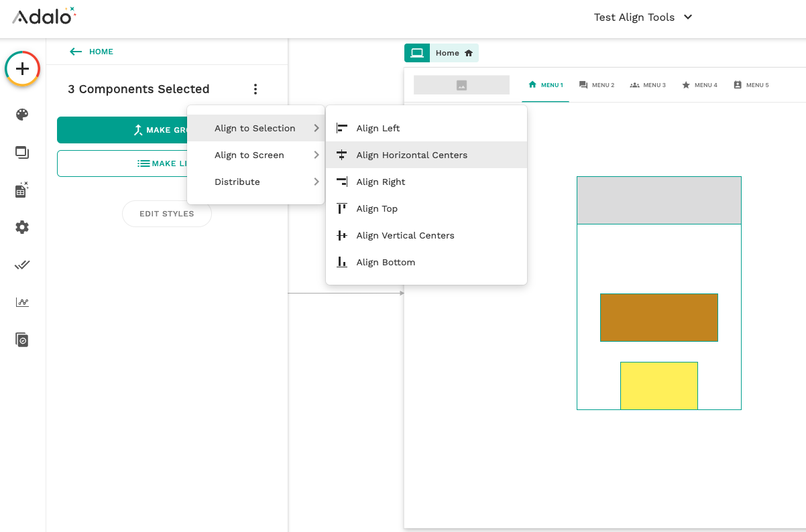Click the desktop screen size icon

[417, 53]
